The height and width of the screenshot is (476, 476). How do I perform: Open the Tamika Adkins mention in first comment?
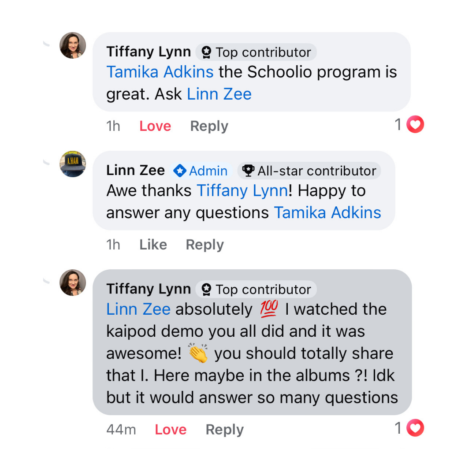(160, 72)
